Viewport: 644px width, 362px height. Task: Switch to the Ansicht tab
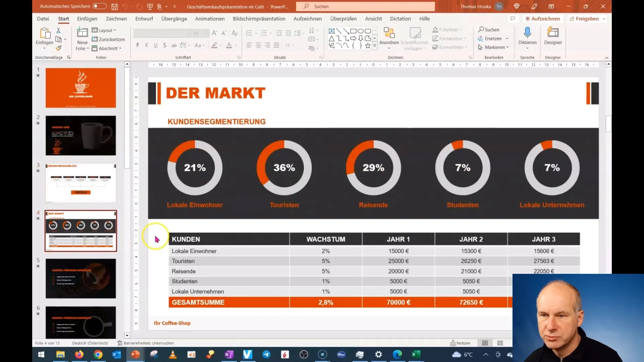pos(373,19)
